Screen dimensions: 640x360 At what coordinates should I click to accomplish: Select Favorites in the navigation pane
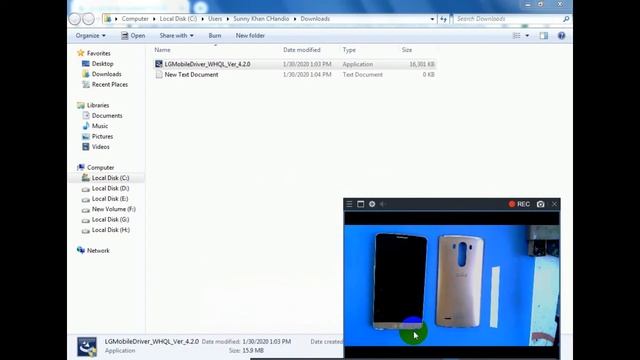tap(98, 53)
